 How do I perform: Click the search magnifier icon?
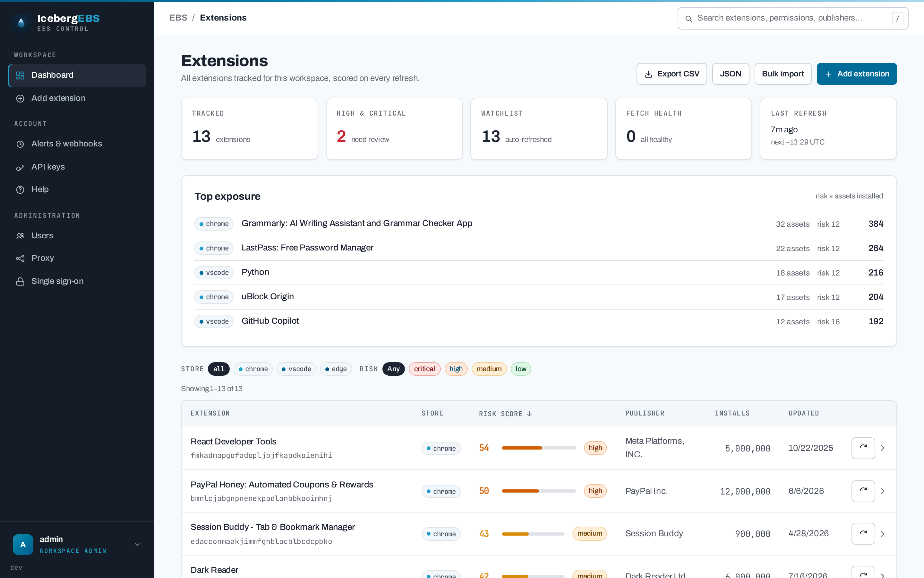(689, 18)
